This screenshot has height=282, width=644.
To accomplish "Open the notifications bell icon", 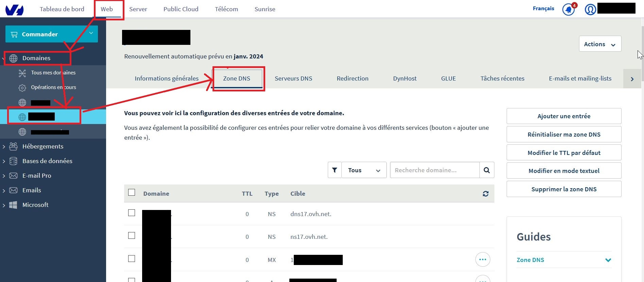I will [x=569, y=9].
